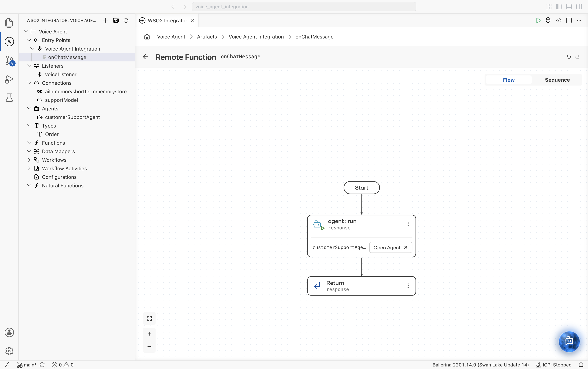
Task: Collapse the Listeners tree node
Action: pyautogui.click(x=29, y=66)
